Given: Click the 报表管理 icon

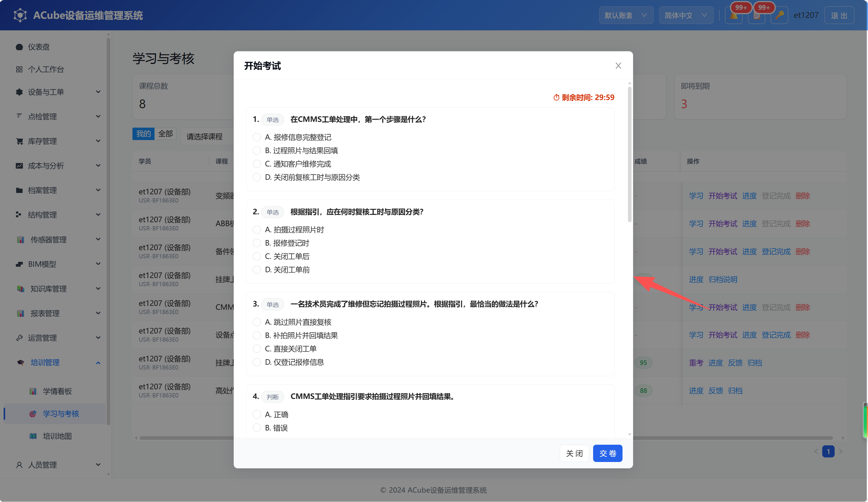Looking at the screenshot, I should pyautogui.click(x=21, y=313).
